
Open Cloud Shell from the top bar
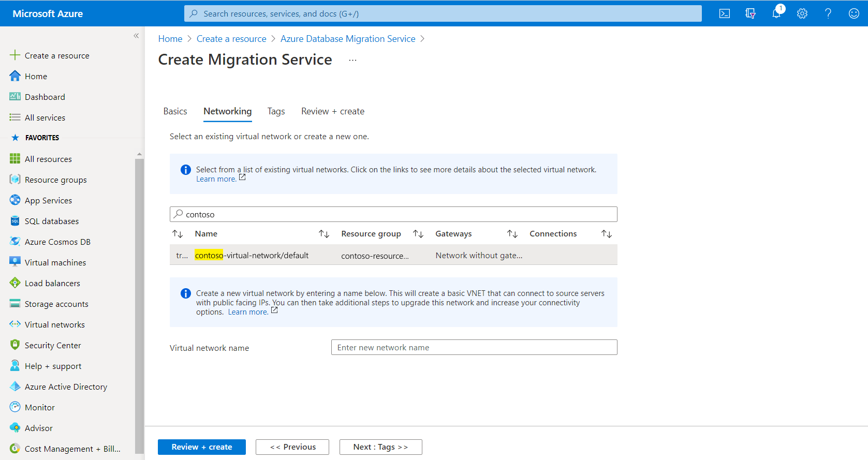pos(725,14)
